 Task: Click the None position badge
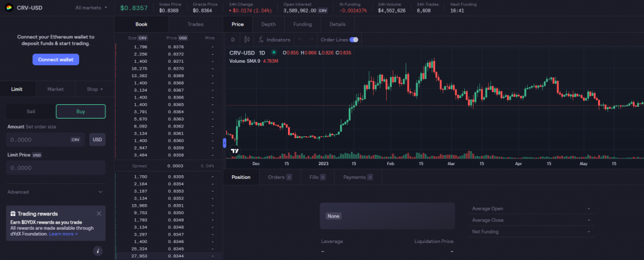(x=333, y=216)
